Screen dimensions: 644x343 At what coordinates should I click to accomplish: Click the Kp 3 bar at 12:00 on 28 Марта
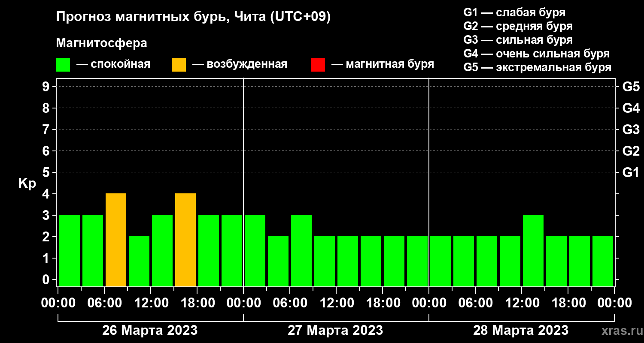pyautogui.click(x=533, y=250)
